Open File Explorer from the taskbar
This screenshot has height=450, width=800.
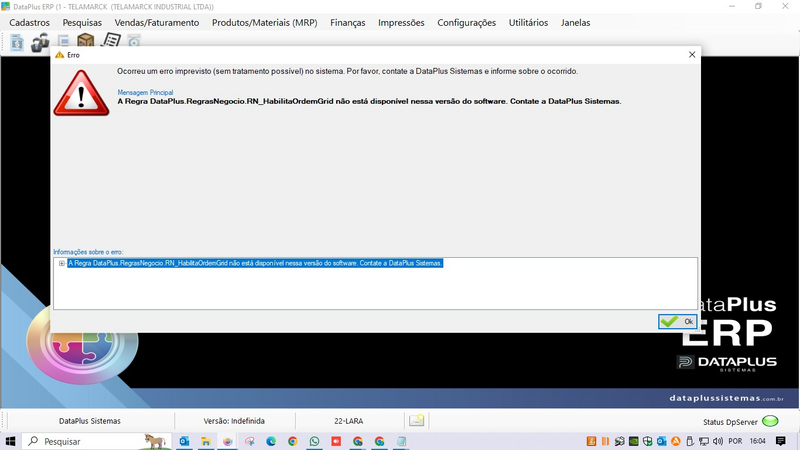coord(206,441)
